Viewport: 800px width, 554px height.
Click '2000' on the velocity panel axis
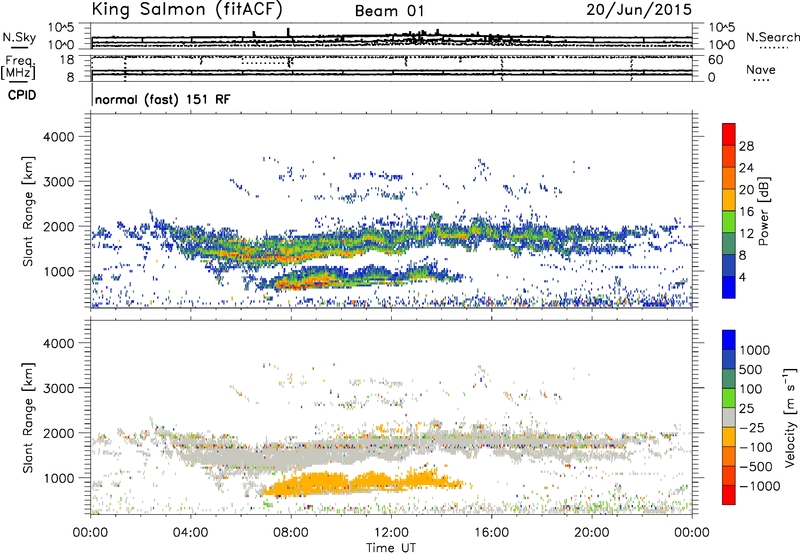[58, 433]
